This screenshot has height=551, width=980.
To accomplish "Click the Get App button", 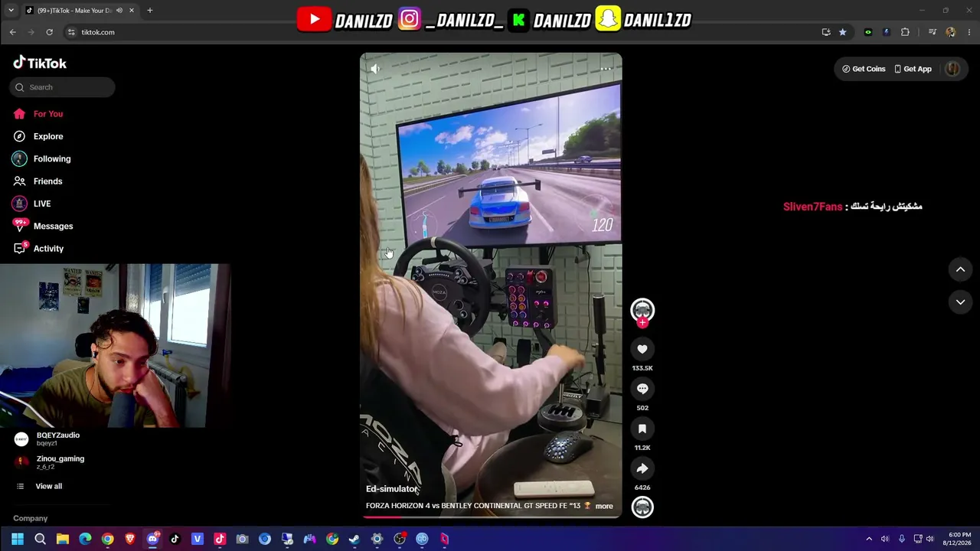I will coord(913,69).
